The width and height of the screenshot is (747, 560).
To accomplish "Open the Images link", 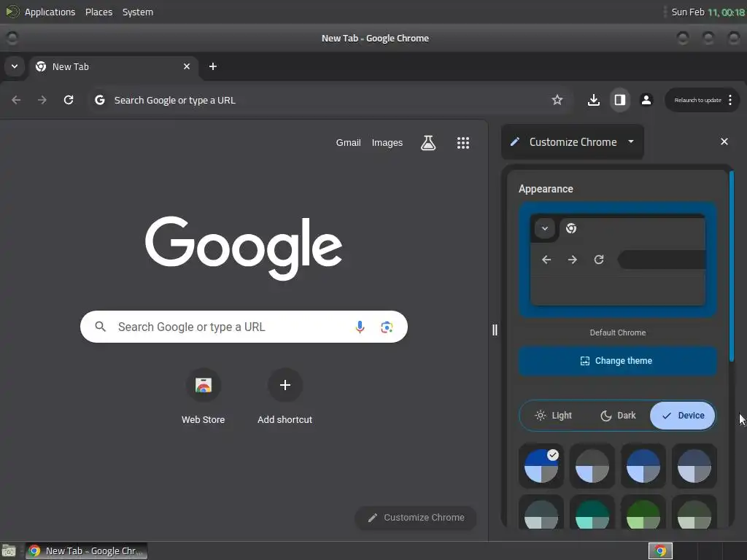I will (x=387, y=142).
